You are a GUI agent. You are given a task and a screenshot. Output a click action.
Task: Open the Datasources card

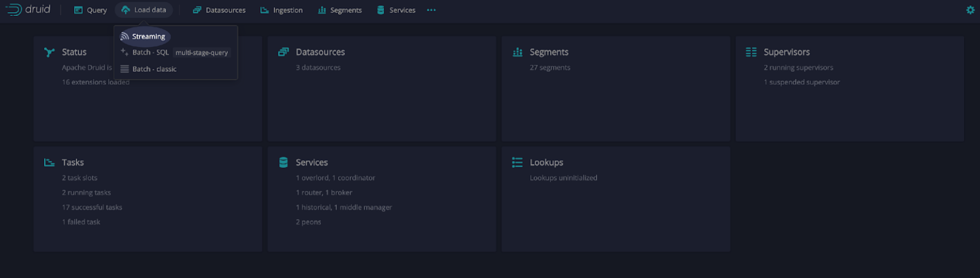(x=382, y=89)
